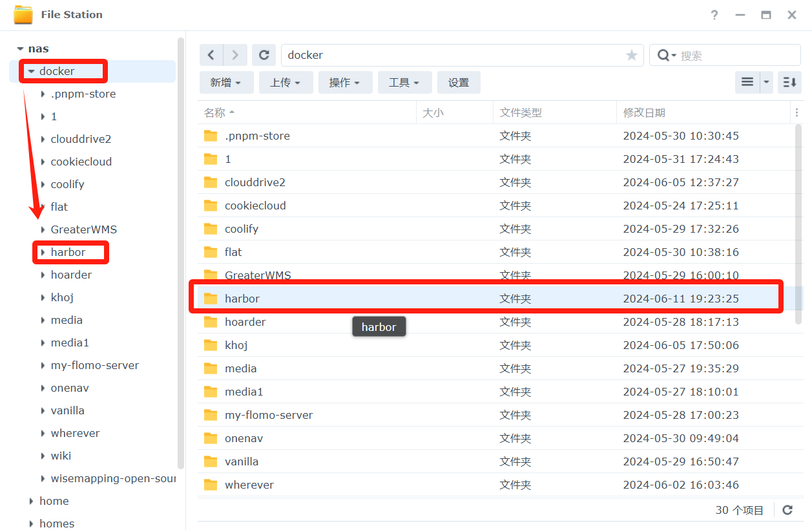This screenshot has width=812, height=530.
Task: Click the back navigation arrow
Action: [211, 56]
